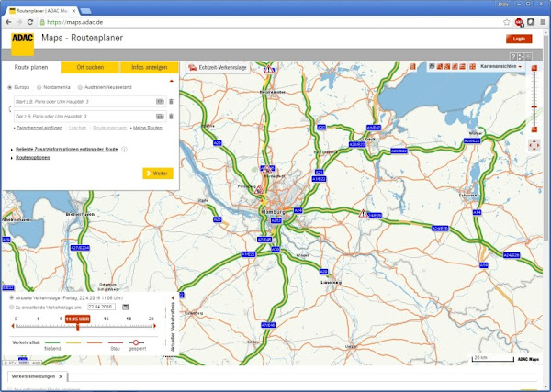Click the grey print icon in map toolbar
Image resolution: width=551 pixels, height=392 pixels.
pos(432,66)
